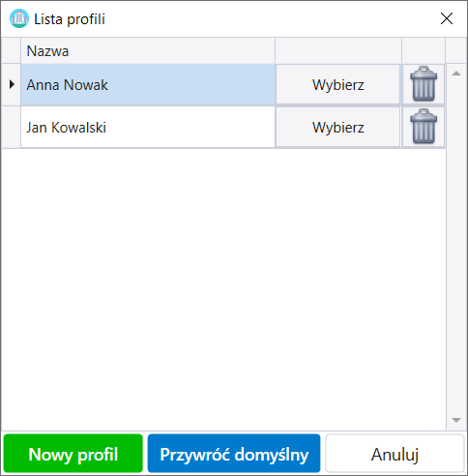Click the row header of Jan Kowalski

(12, 127)
